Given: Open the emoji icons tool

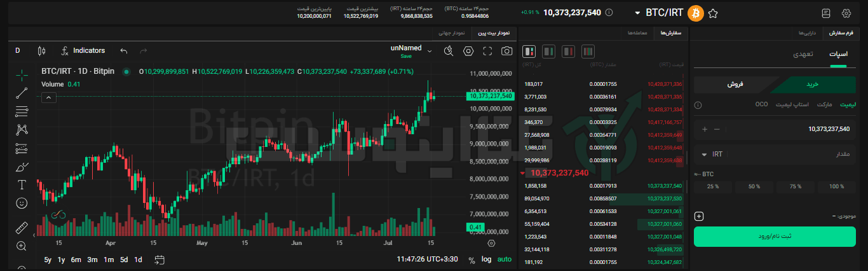Looking at the screenshot, I should [x=22, y=204].
